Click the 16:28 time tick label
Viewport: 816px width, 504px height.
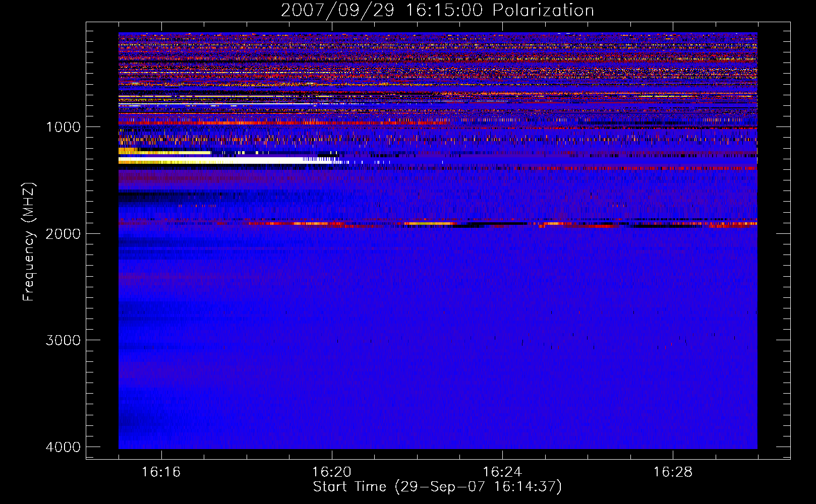click(673, 472)
